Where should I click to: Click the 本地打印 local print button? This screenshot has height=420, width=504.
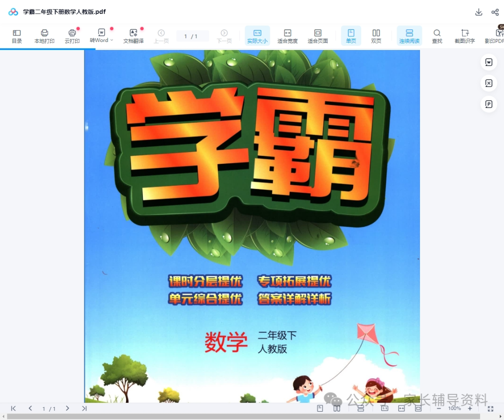pyautogui.click(x=44, y=36)
